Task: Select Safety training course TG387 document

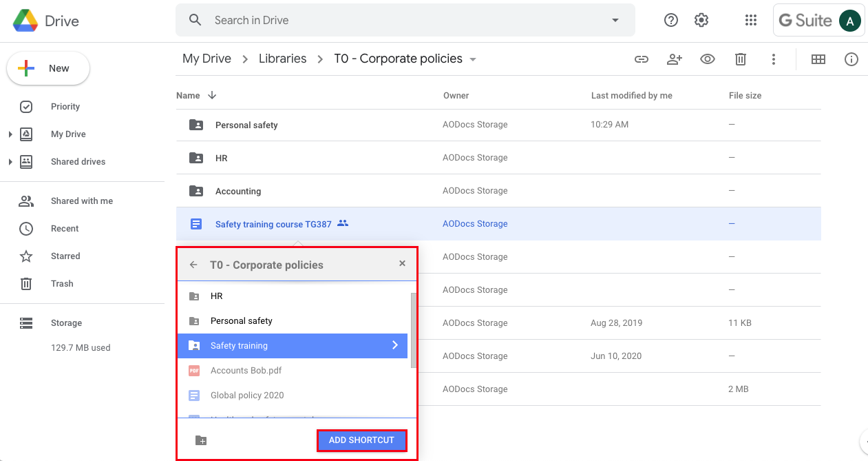Action: click(x=498, y=224)
